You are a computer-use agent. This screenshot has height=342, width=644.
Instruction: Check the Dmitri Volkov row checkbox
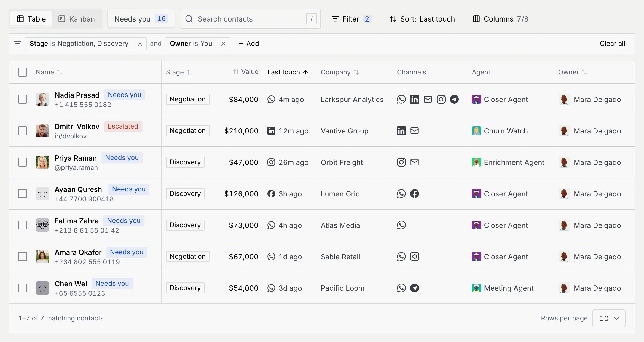click(23, 131)
